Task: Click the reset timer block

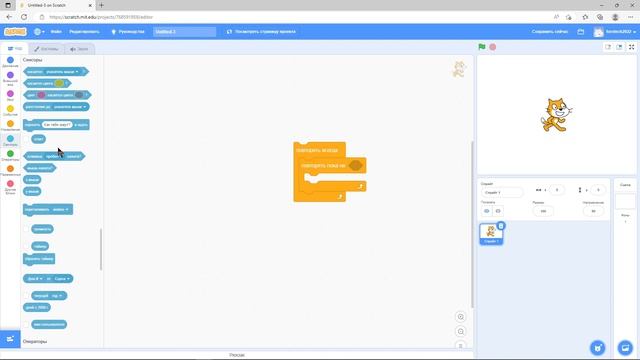Action: click(x=39, y=259)
